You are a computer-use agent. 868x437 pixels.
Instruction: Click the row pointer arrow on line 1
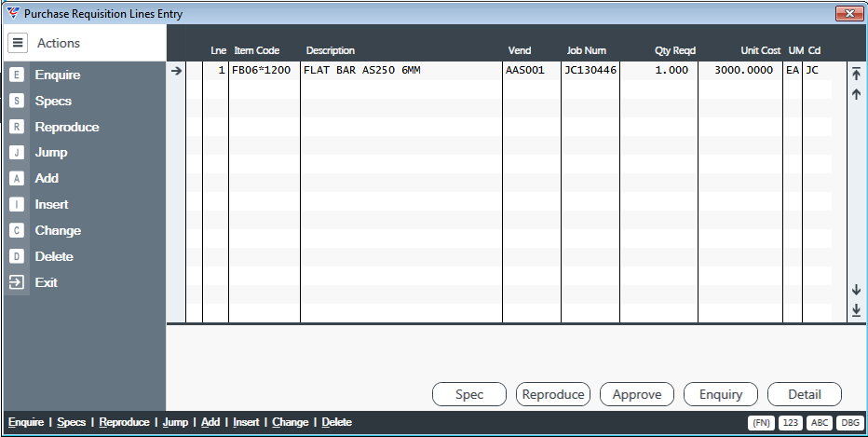tap(177, 71)
